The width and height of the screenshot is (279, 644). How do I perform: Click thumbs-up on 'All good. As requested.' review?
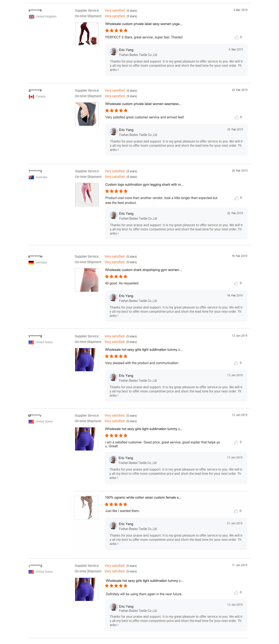coord(236,283)
